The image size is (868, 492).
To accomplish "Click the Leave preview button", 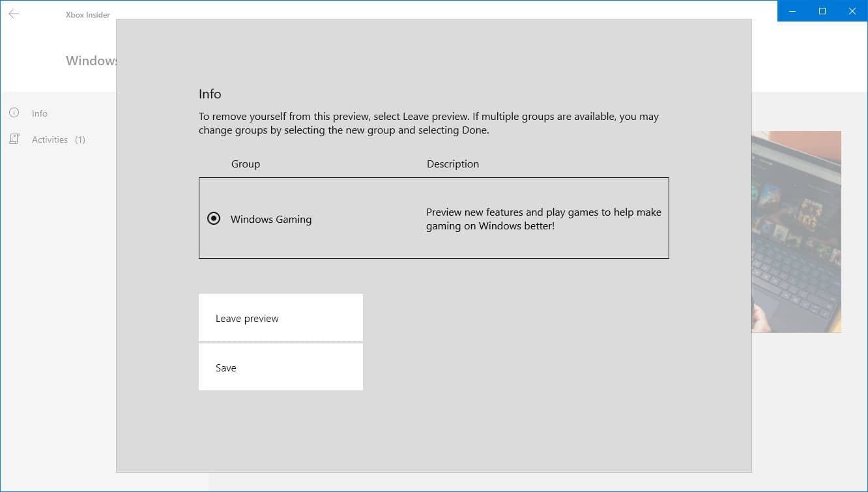I will coord(281,317).
